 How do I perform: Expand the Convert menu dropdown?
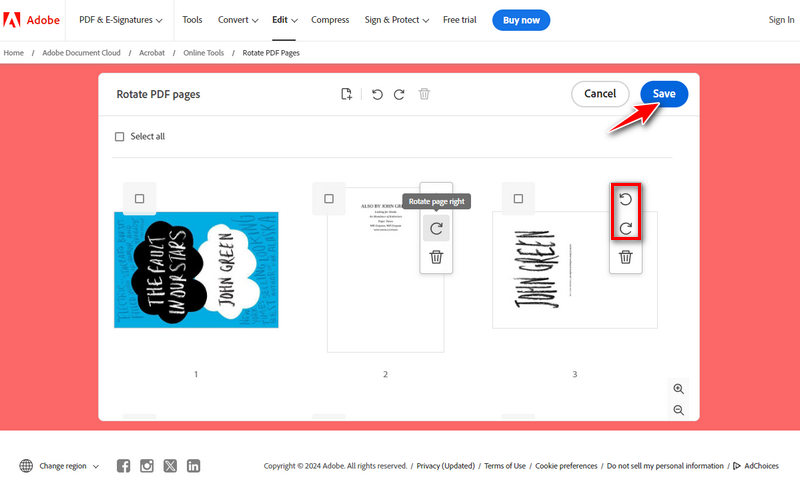pos(238,20)
